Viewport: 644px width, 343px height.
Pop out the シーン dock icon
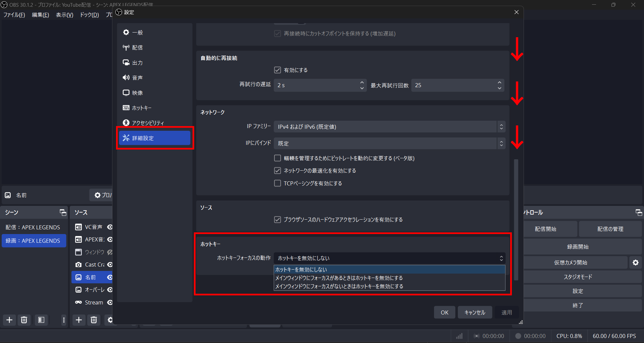click(63, 212)
